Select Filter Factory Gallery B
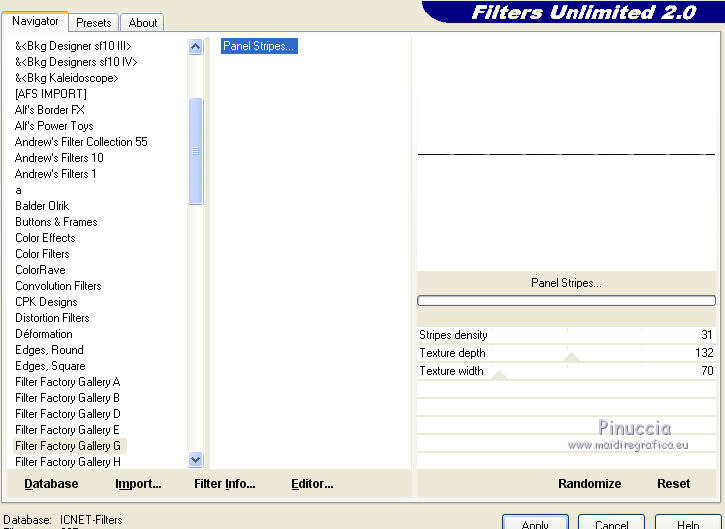The height and width of the screenshot is (529, 725). [68, 398]
